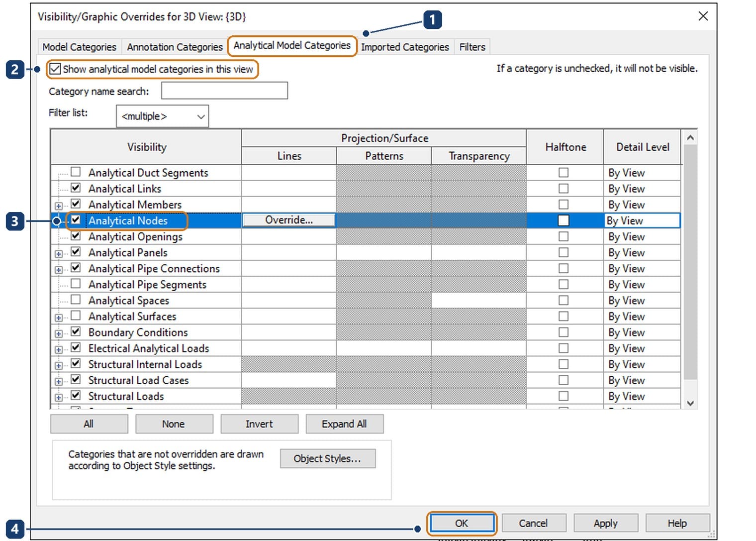Enable Halftone for Analytical Links
This screenshot has width=756, height=541.
564,188
